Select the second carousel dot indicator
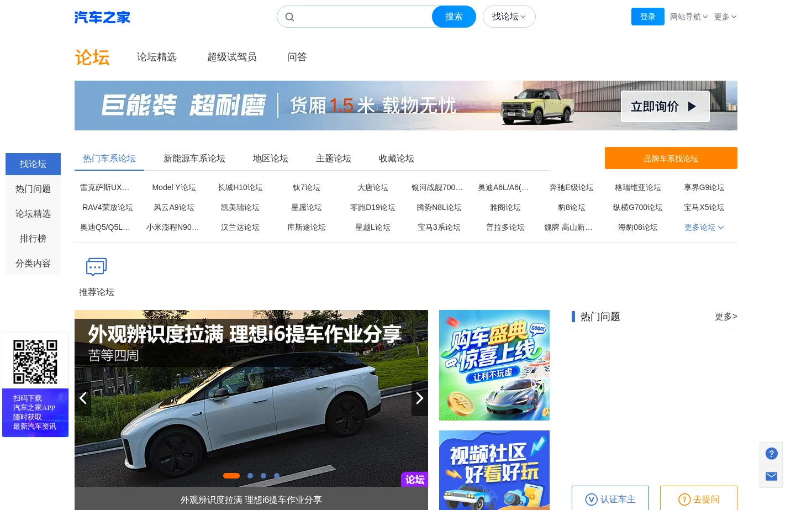The height and width of the screenshot is (510, 812). coord(250,476)
